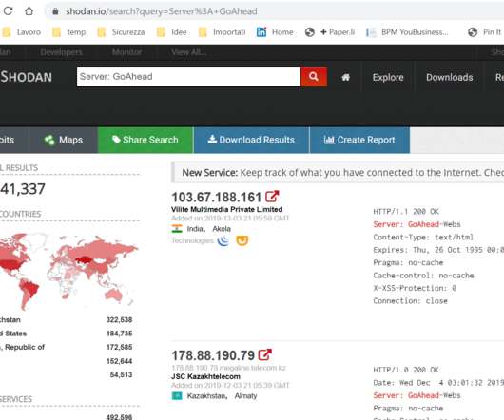Viewport: 504px width, 420px height.
Task: Focus the Server: GoAhead search field
Action: [x=188, y=77]
